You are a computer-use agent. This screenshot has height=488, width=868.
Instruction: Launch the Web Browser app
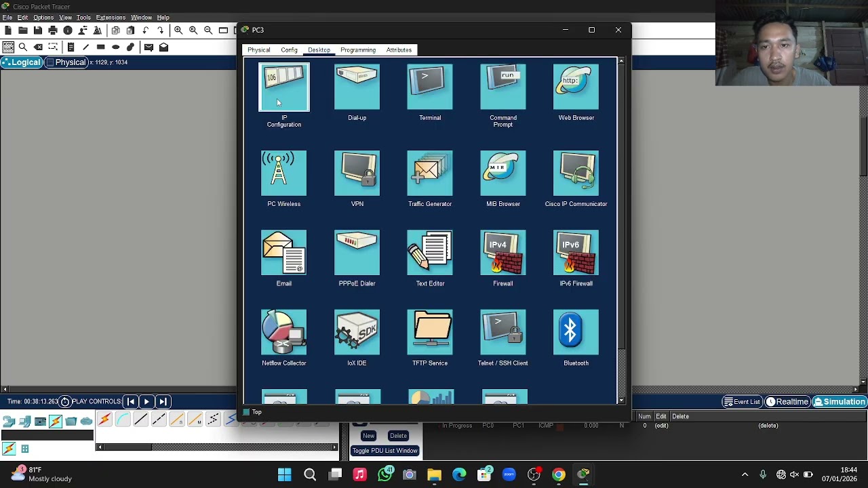tap(576, 87)
